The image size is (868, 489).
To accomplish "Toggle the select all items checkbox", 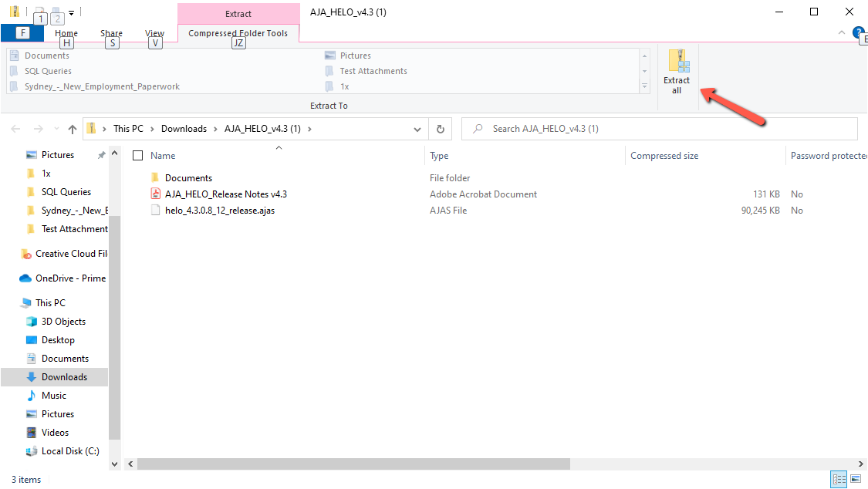I will click(138, 156).
